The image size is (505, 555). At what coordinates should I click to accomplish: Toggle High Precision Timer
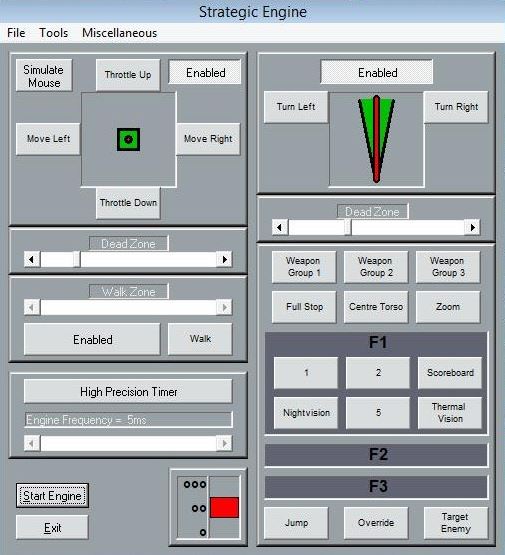128,391
